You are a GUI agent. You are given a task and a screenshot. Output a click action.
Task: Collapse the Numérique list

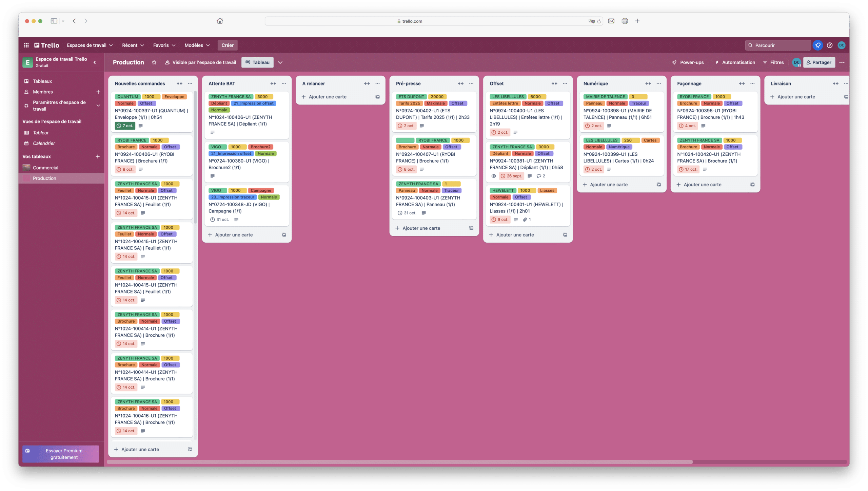pyautogui.click(x=648, y=83)
